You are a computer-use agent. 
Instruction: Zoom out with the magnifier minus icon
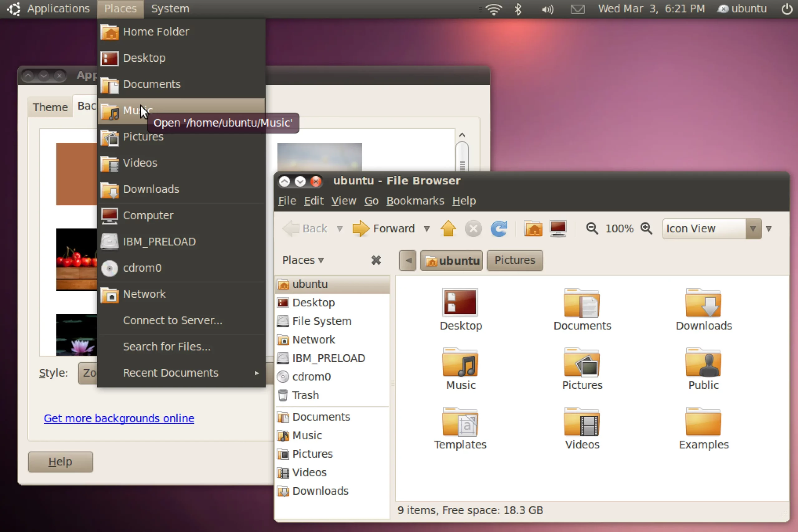[592, 228]
